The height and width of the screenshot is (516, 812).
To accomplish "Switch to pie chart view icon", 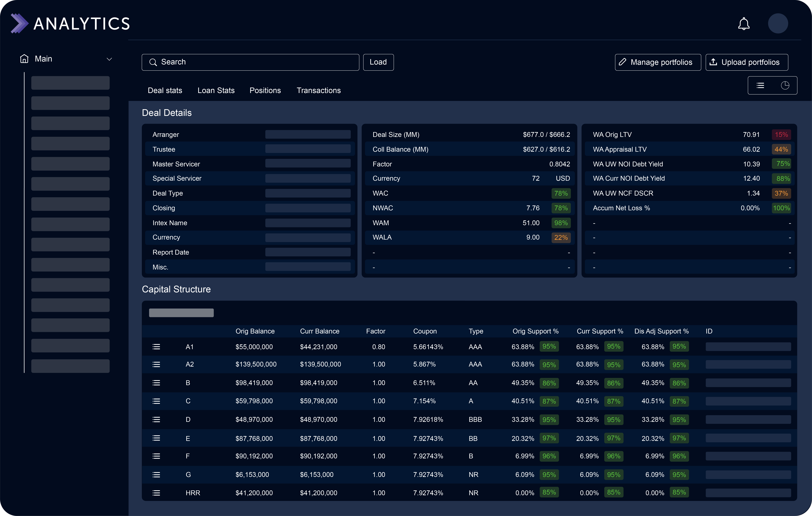I will [785, 85].
